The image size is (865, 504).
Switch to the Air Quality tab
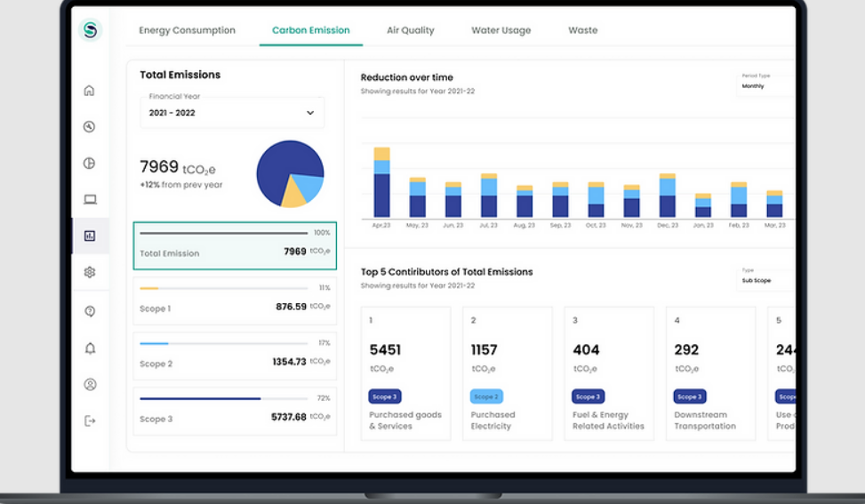coord(410,30)
